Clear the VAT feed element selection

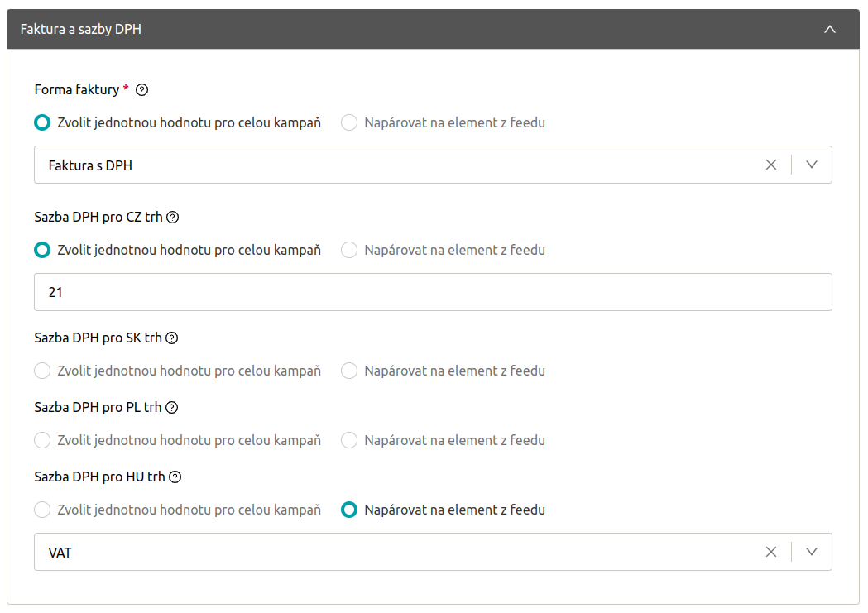point(771,552)
